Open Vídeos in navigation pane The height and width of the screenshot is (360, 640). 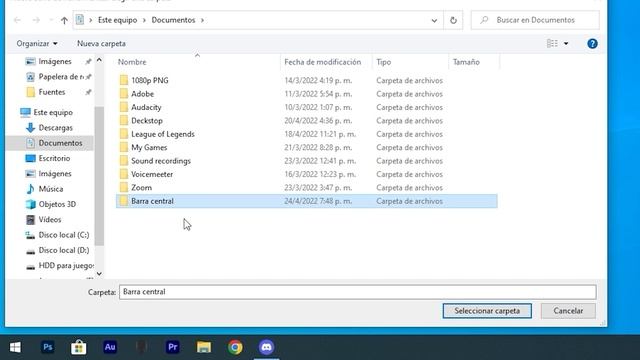click(49, 220)
